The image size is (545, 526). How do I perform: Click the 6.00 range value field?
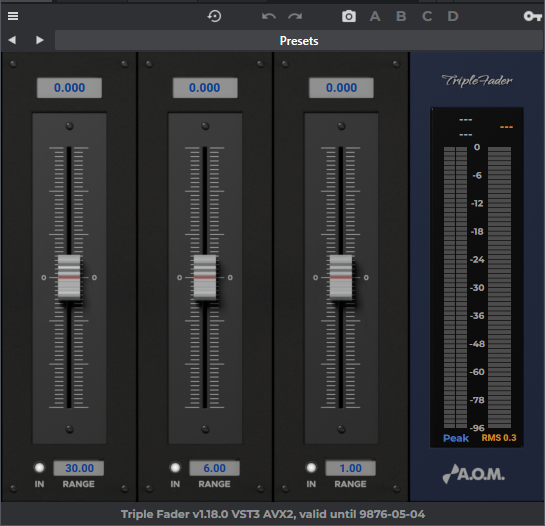214,468
